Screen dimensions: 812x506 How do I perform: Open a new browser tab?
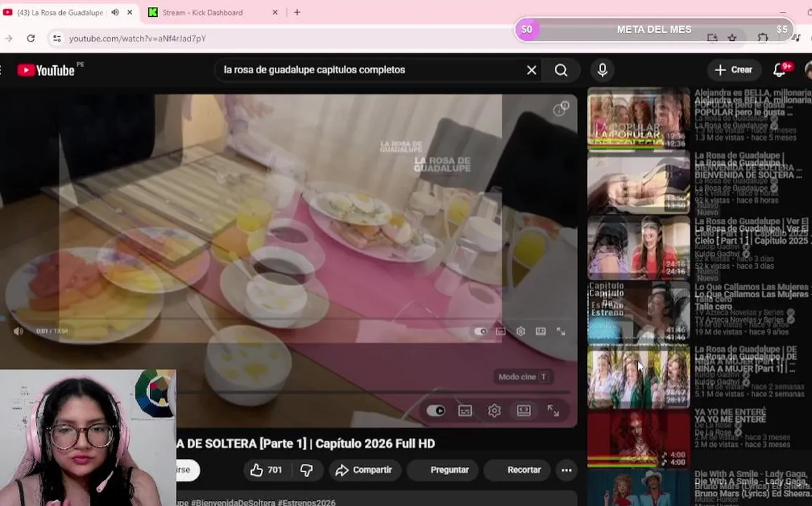pos(297,13)
